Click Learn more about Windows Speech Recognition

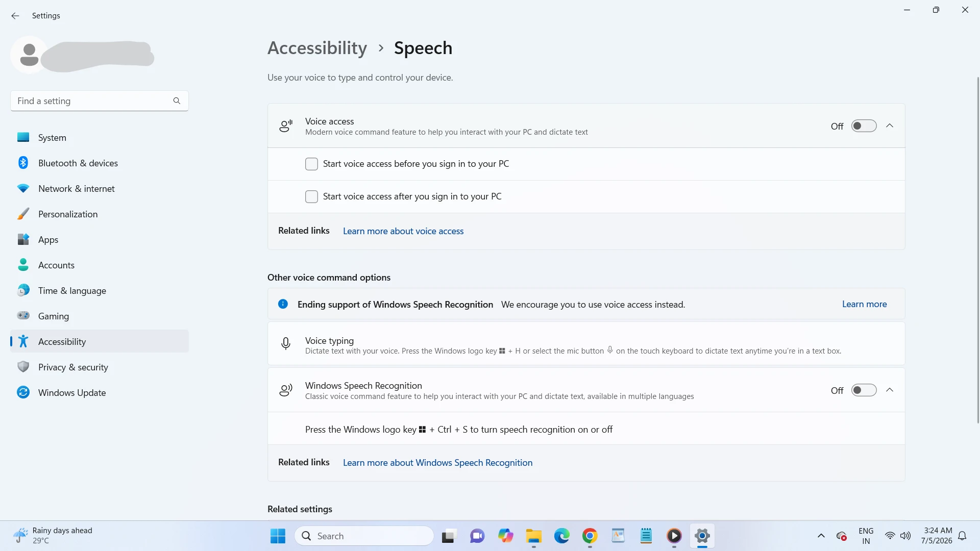pos(437,463)
